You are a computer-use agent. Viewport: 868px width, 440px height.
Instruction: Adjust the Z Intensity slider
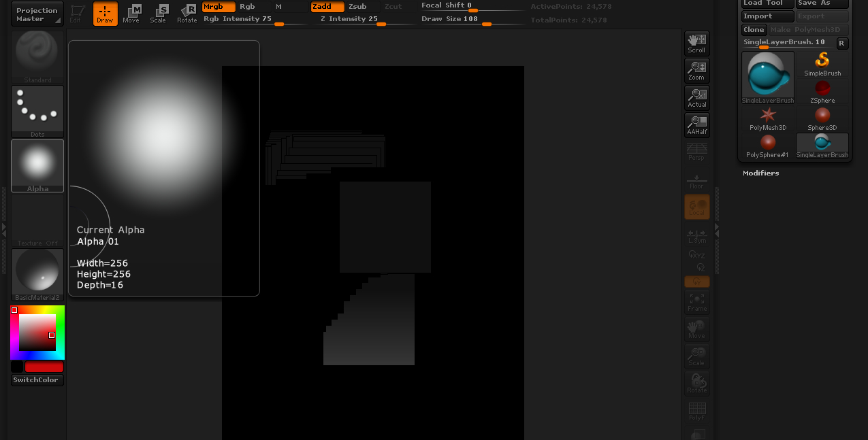coord(363,20)
